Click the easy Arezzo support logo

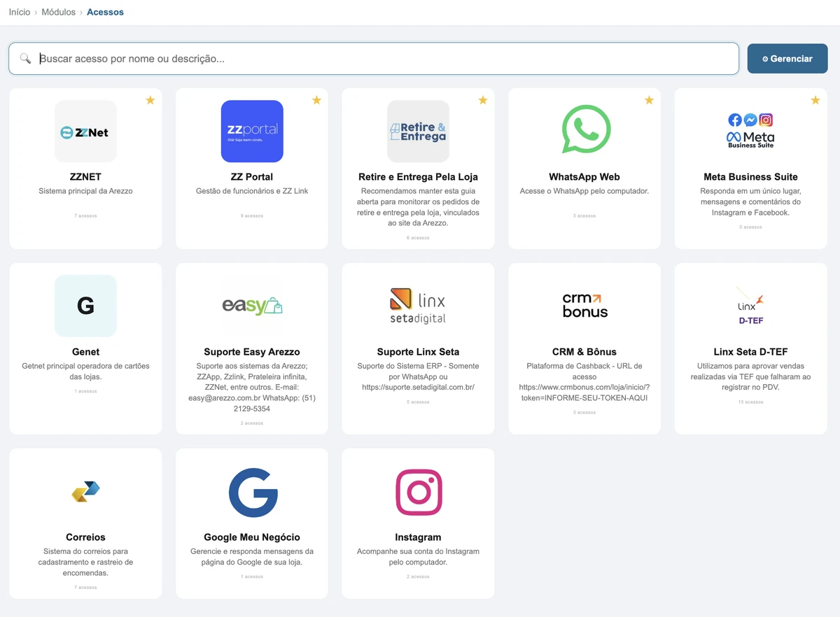252,306
